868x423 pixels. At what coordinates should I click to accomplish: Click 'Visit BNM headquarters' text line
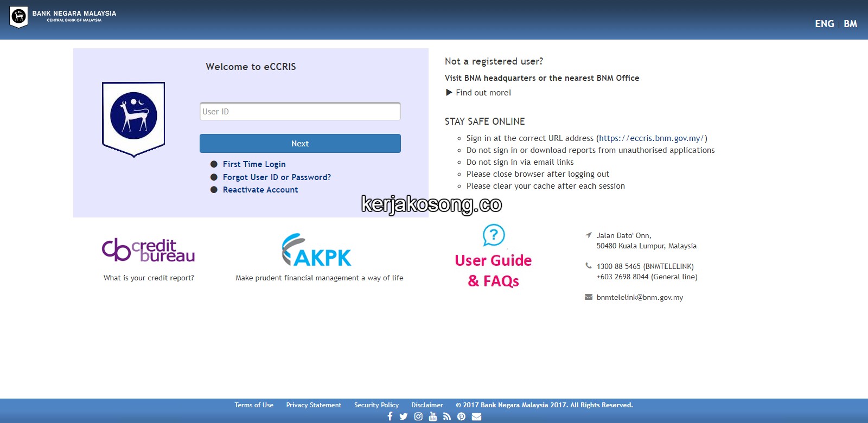click(542, 78)
